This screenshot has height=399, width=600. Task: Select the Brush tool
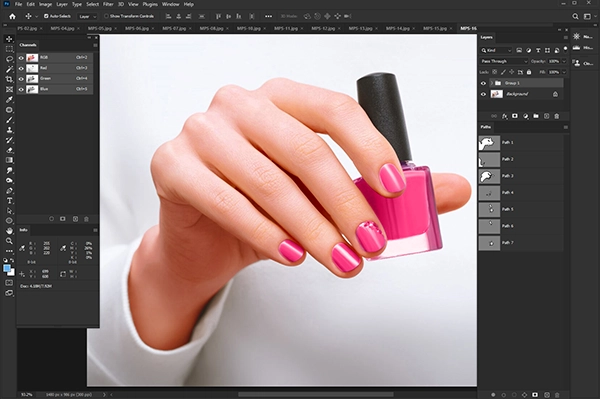tap(9, 120)
